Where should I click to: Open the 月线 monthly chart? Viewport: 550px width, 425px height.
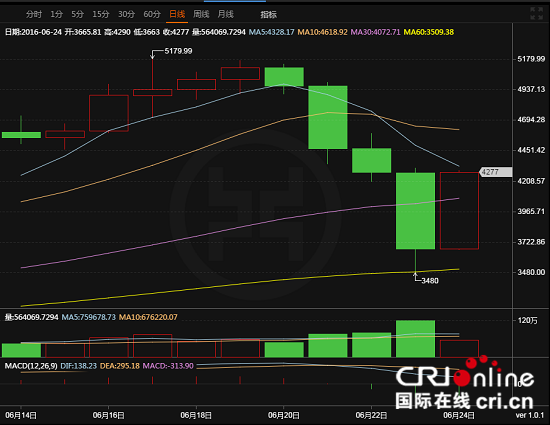[225, 14]
